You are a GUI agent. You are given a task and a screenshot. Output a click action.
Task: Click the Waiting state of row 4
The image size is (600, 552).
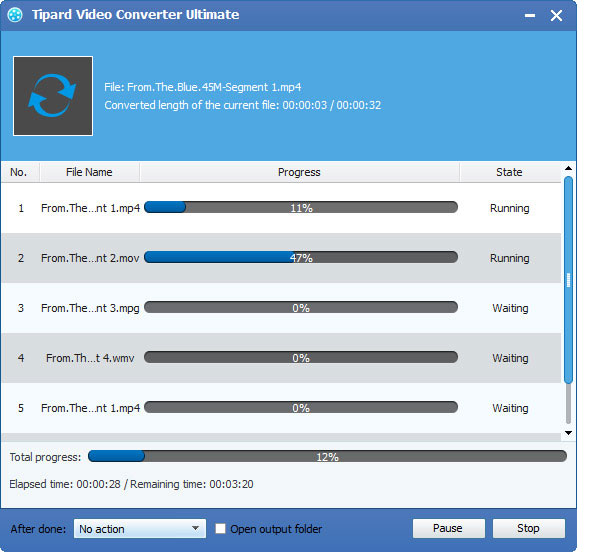pyautogui.click(x=510, y=358)
